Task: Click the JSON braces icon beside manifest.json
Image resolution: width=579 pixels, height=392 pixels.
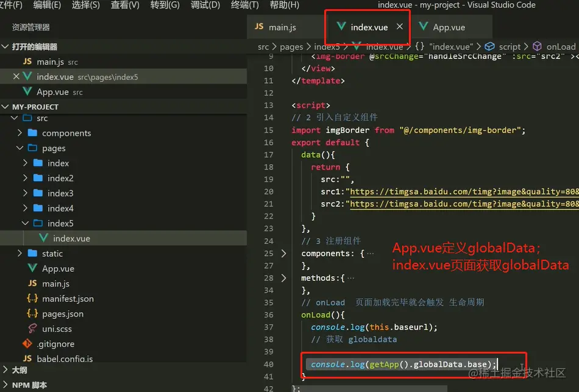Action: click(32, 299)
